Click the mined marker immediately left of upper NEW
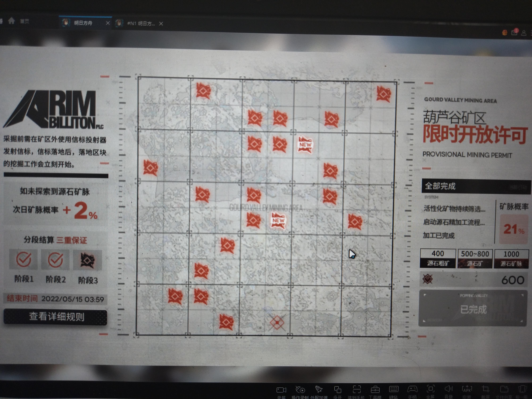The image size is (532, 399). (x=280, y=144)
